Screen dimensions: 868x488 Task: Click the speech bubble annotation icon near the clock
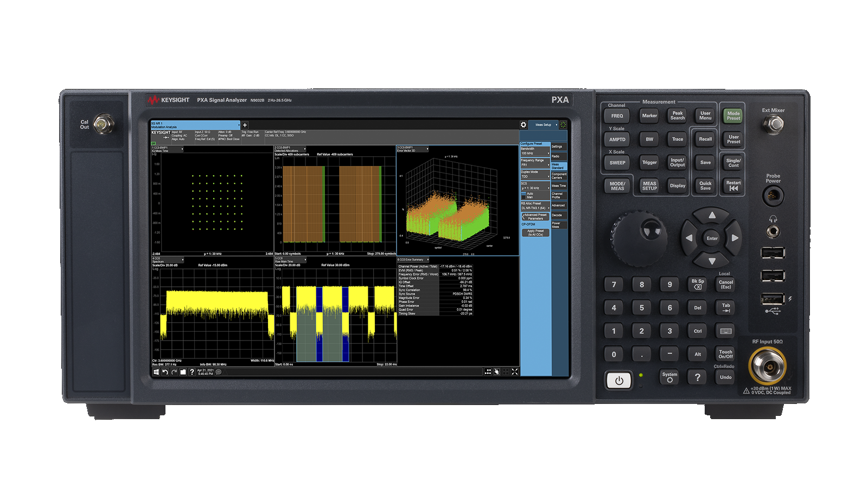point(218,372)
